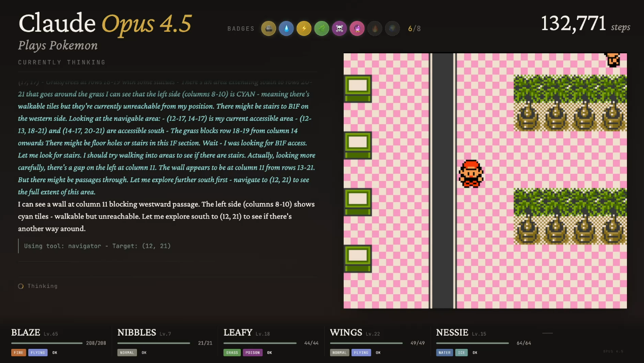Click the 44/44 HP value
The height and width of the screenshot is (363, 644).
312,343
